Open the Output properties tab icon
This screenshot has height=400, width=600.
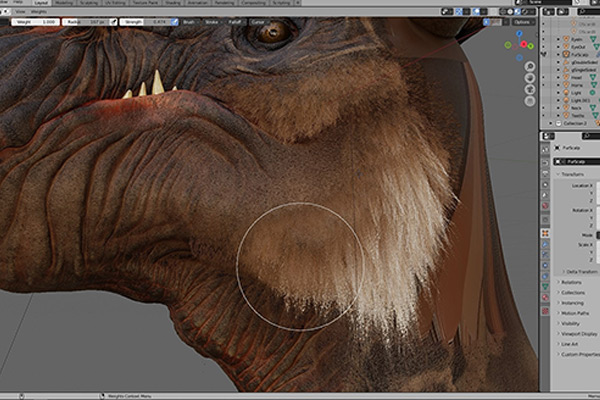[x=545, y=173]
